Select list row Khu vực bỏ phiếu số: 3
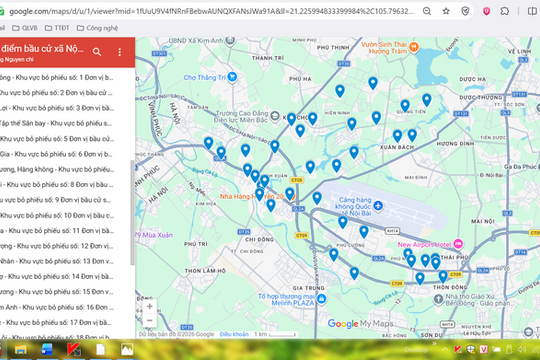This screenshot has height=360, width=540. click(65, 108)
